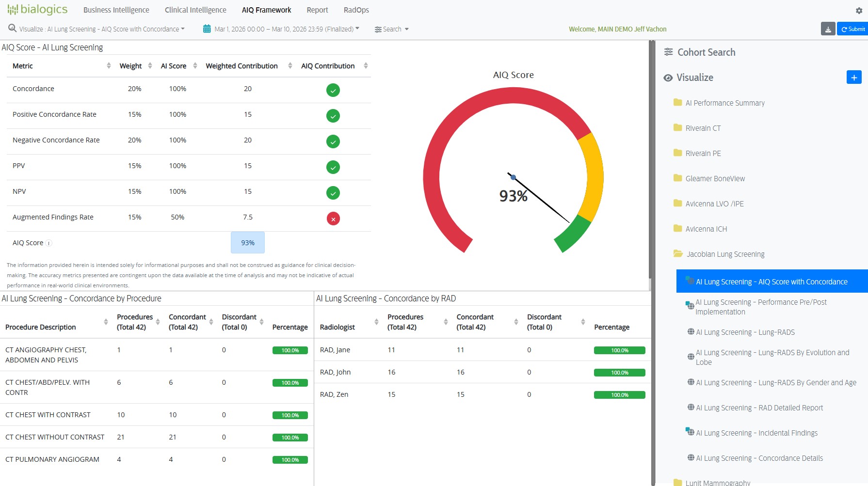Viewport: 868px width, 486px height.
Task: Click the 100% bar for RAD, Jane
Action: (619, 350)
